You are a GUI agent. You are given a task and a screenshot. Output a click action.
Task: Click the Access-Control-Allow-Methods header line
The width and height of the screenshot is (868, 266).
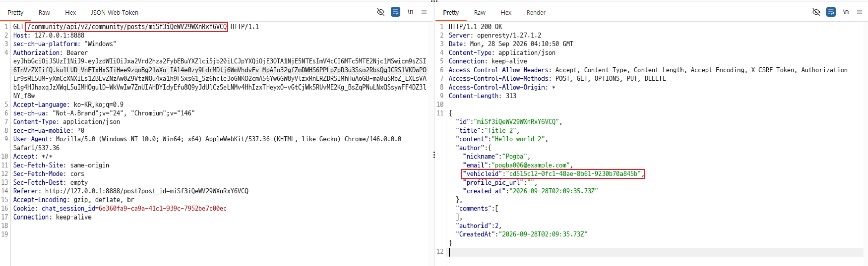pos(557,78)
